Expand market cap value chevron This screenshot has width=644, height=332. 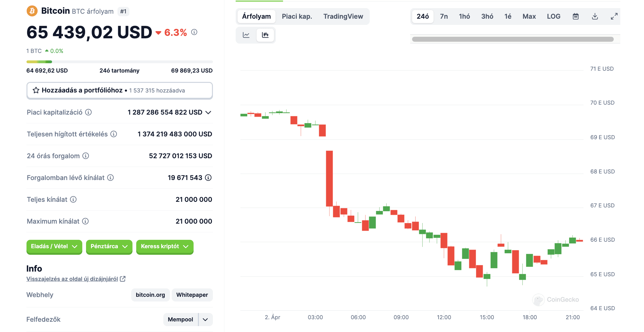click(x=208, y=112)
